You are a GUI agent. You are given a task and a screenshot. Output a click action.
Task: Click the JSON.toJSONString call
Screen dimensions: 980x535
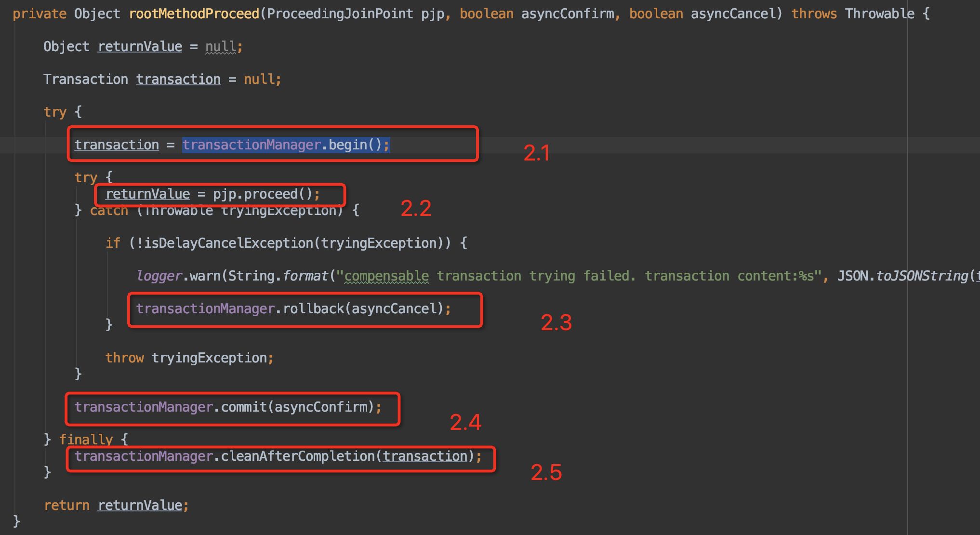(906, 276)
